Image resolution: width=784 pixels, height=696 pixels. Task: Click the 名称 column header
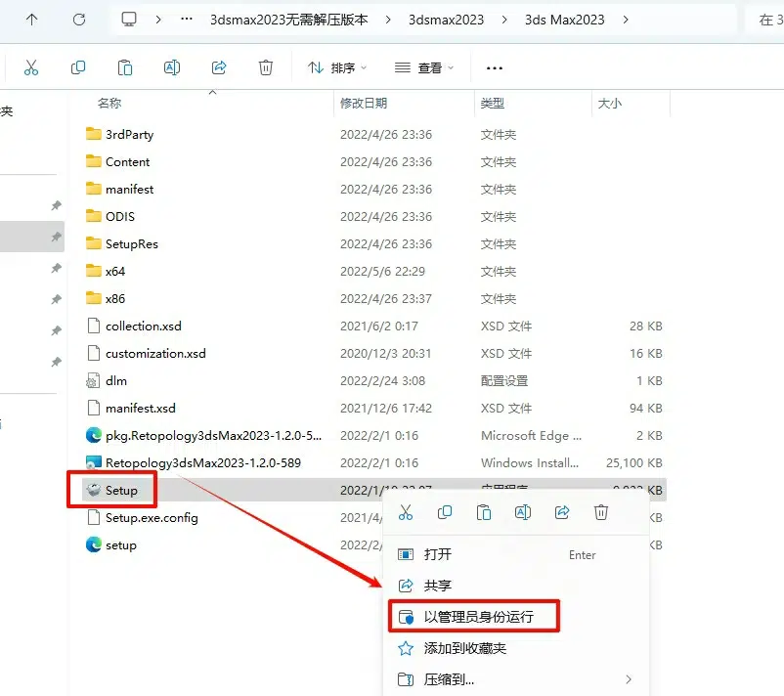point(109,103)
